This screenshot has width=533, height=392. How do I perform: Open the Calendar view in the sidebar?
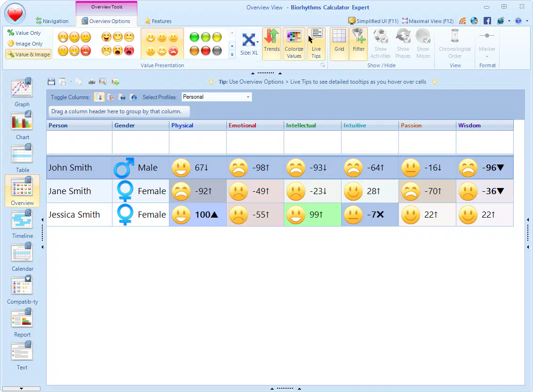click(x=22, y=257)
